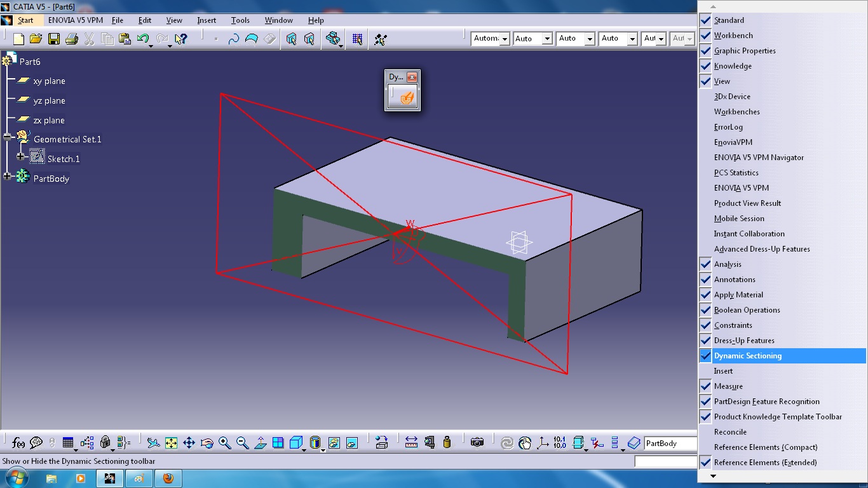Undo the last action

pos(142,39)
